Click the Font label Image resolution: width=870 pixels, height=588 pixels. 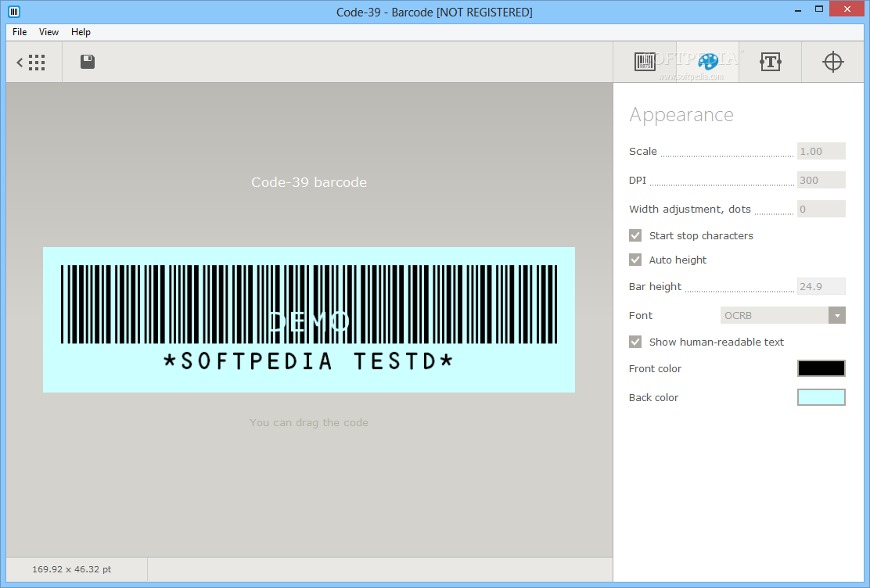click(640, 315)
